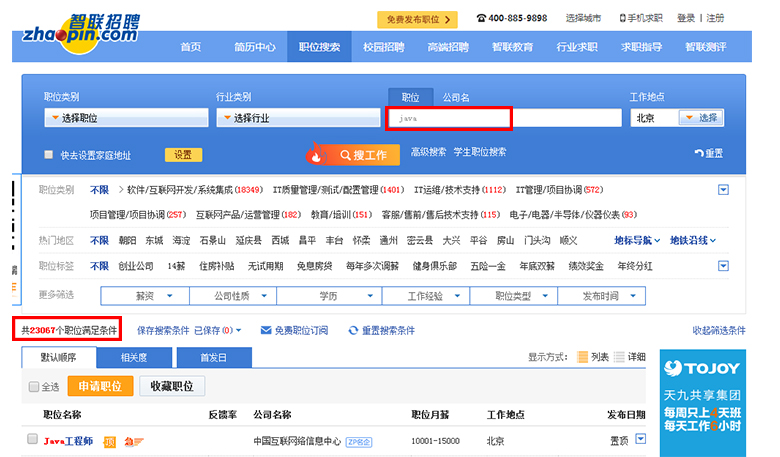The width and height of the screenshot is (780, 457).
Task: Switch to 列表 list view icon
Action: (583, 357)
